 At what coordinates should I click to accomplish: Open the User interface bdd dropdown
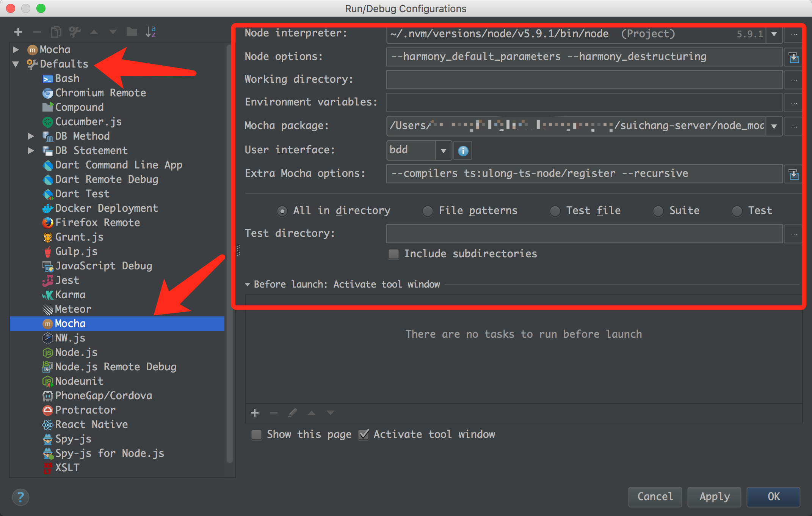coord(443,151)
